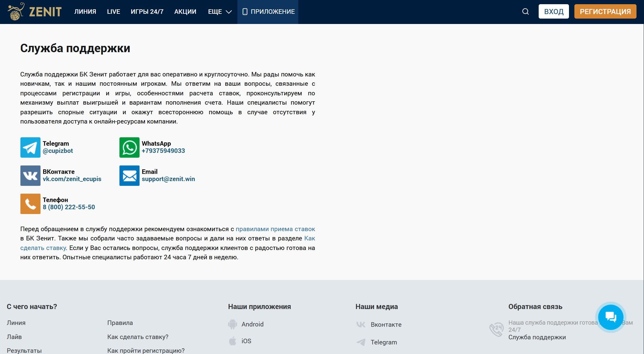Open the ПРИЛОЖЕНИЕ tab
The image size is (644, 354).
[268, 12]
